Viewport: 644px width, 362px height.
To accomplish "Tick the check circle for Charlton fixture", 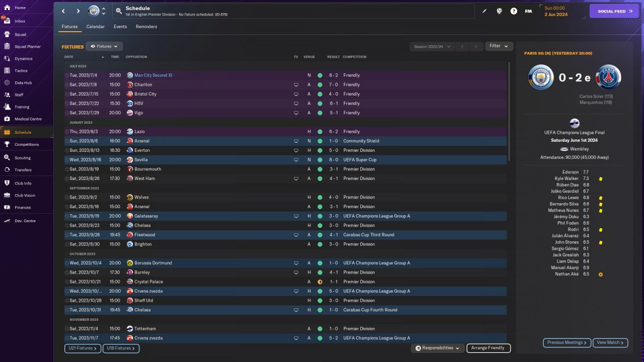I will click(x=67, y=85).
